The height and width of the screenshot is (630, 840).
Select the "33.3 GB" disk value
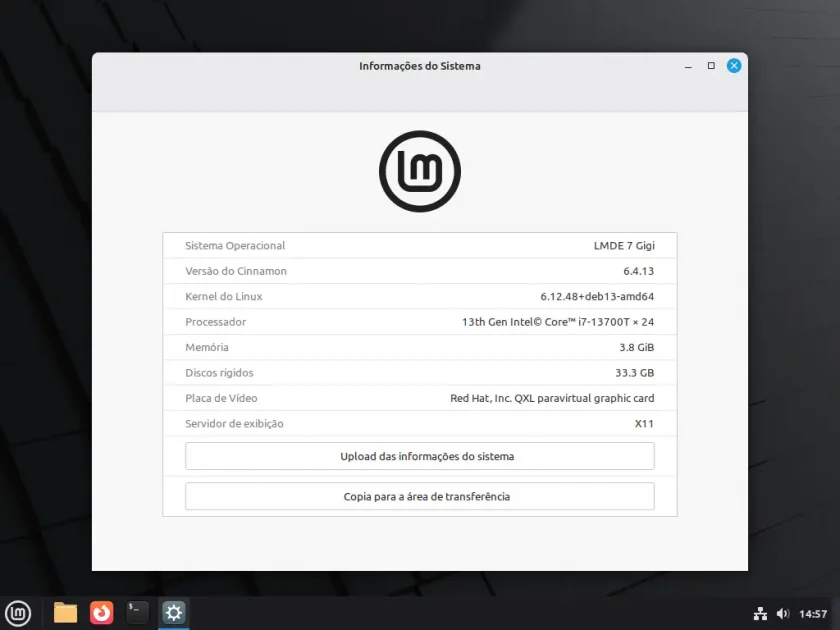635,373
